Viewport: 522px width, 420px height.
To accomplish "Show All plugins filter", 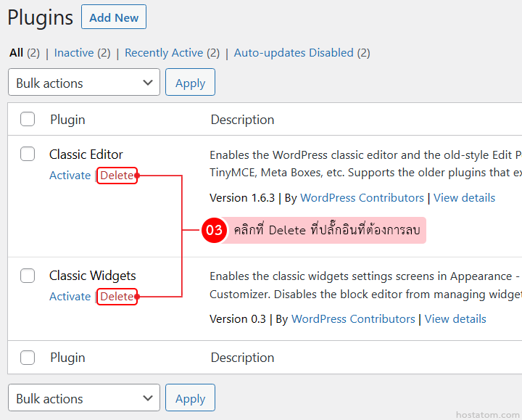I will [x=16, y=53].
